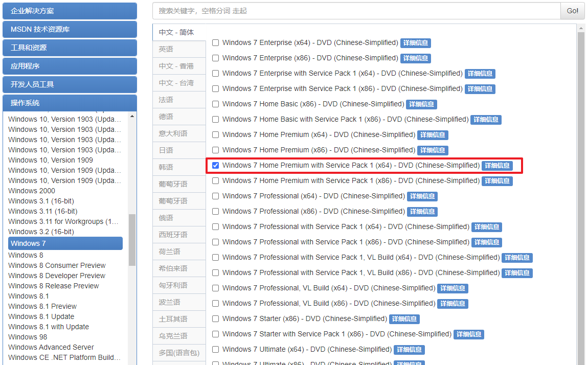Uncheck Windows 7 Home Premium with Service Pack 1 (x64)
The width and height of the screenshot is (588, 365).
[x=215, y=165]
